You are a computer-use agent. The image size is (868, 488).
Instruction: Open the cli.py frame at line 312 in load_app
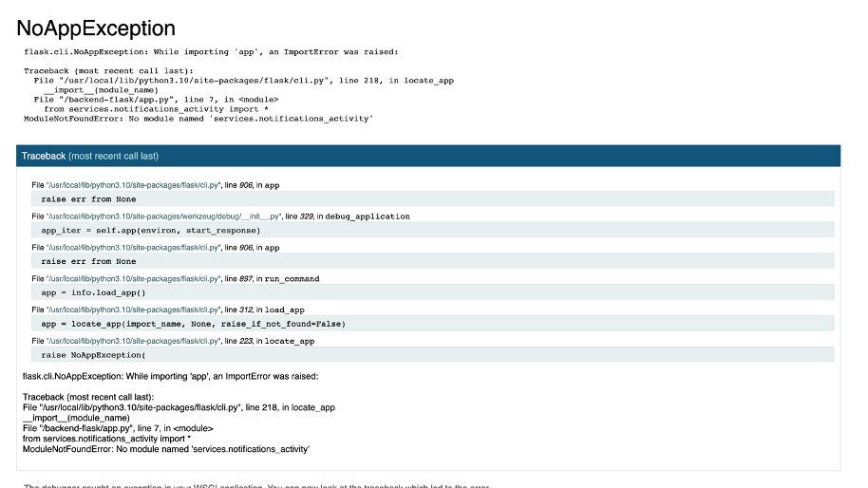pos(168,310)
